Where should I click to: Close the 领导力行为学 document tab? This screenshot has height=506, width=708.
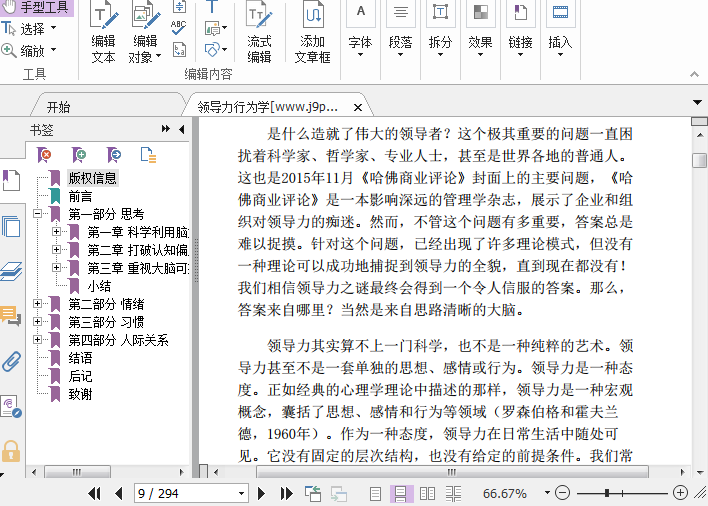(358, 107)
